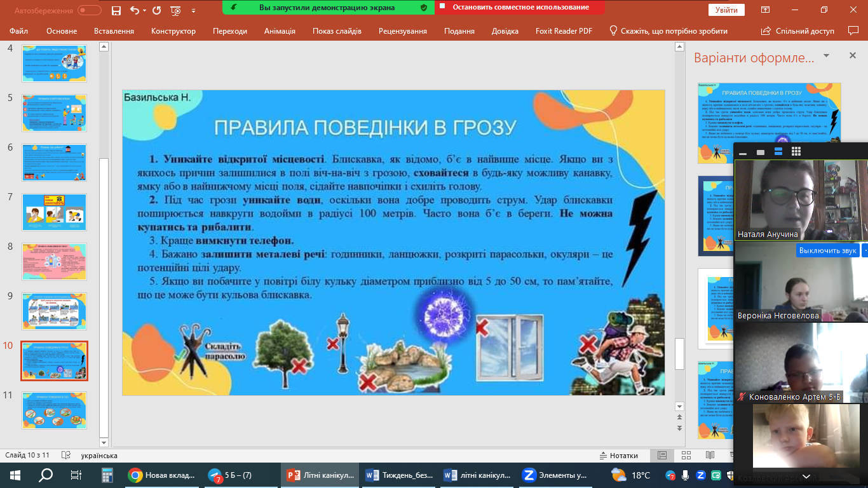Open Task View on the taskbar
The width and height of the screenshot is (868, 488).
pyautogui.click(x=76, y=475)
